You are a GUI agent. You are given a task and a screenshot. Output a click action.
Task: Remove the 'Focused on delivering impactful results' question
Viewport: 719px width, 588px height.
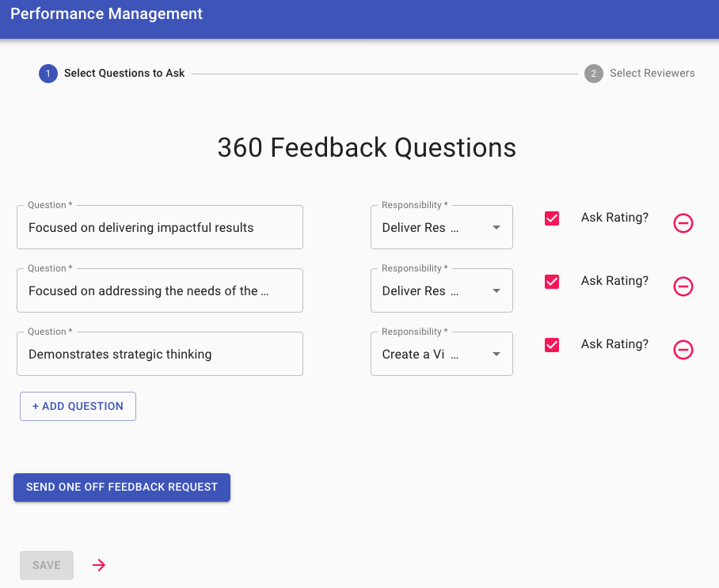coord(683,223)
